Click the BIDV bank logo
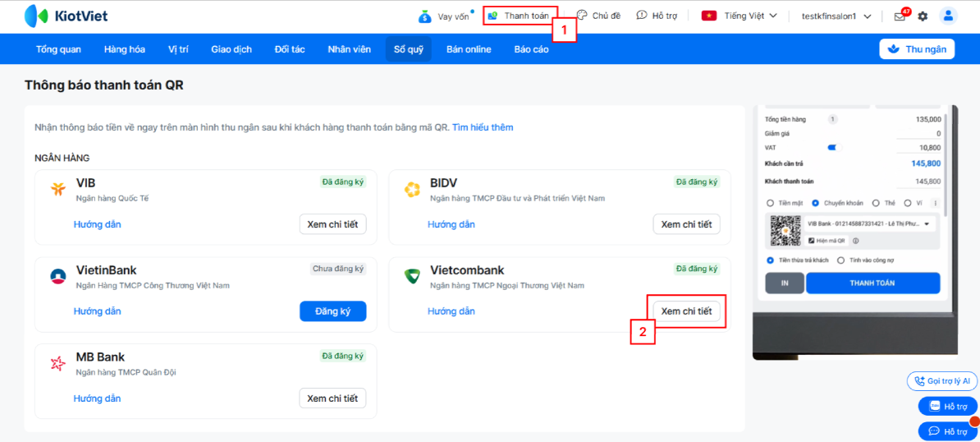 (412, 190)
